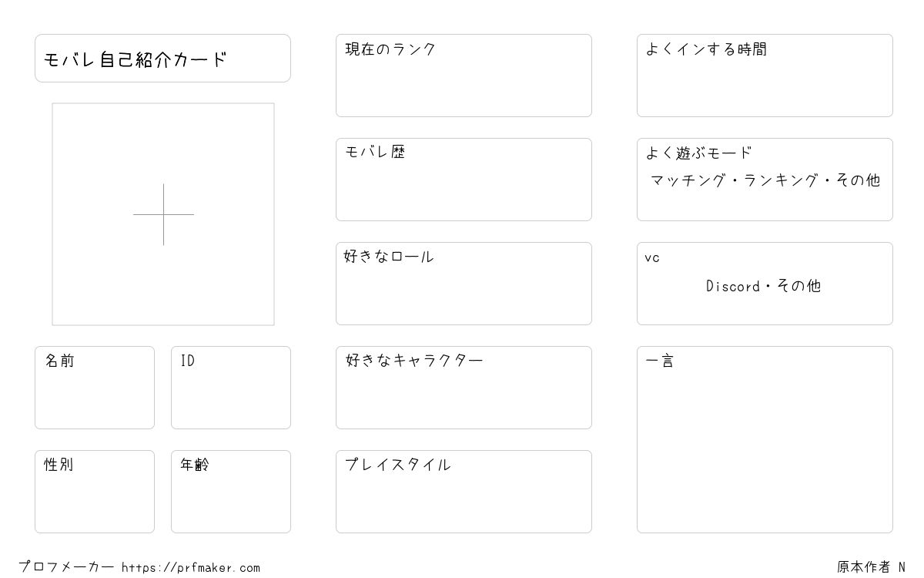Click the モバレ自己紹介カード title
924x578 pixels.
click(x=136, y=59)
